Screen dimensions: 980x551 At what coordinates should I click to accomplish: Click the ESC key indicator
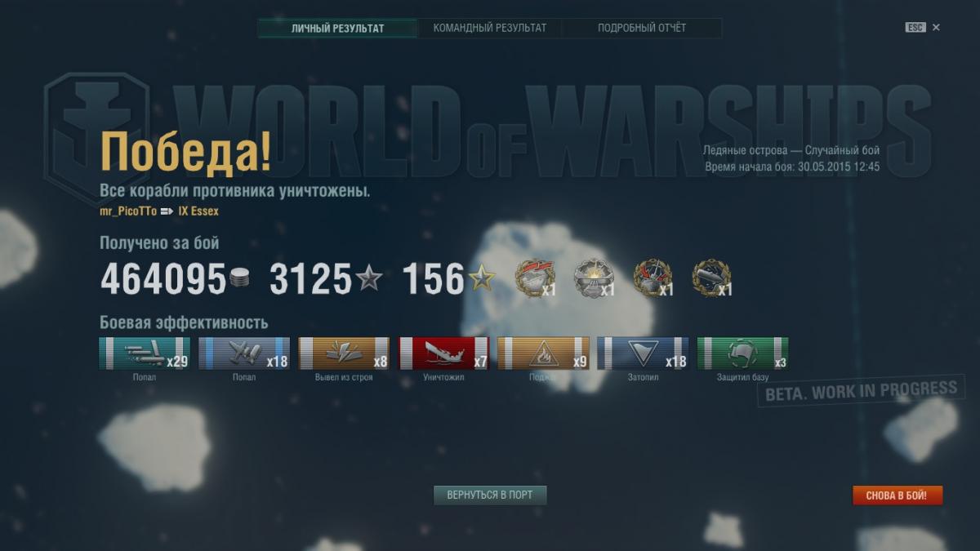click(x=915, y=28)
